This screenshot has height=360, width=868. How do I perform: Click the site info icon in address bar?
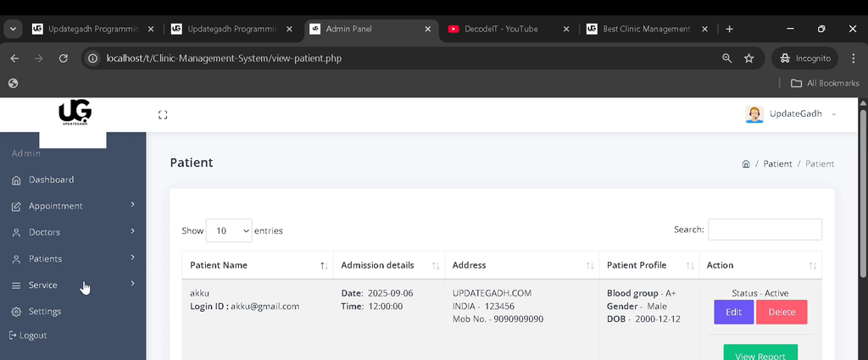pyautogui.click(x=93, y=58)
